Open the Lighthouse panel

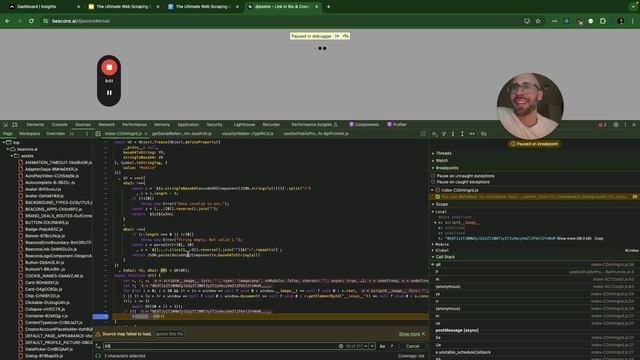pyautogui.click(x=244, y=125)
